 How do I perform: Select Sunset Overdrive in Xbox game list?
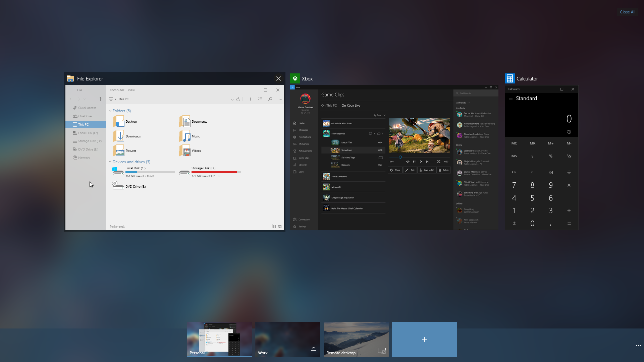click(354, 176)
